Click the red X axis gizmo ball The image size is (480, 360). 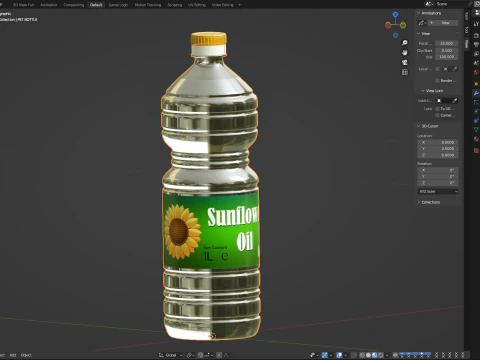pyautogui.click(x=388, y=25)
